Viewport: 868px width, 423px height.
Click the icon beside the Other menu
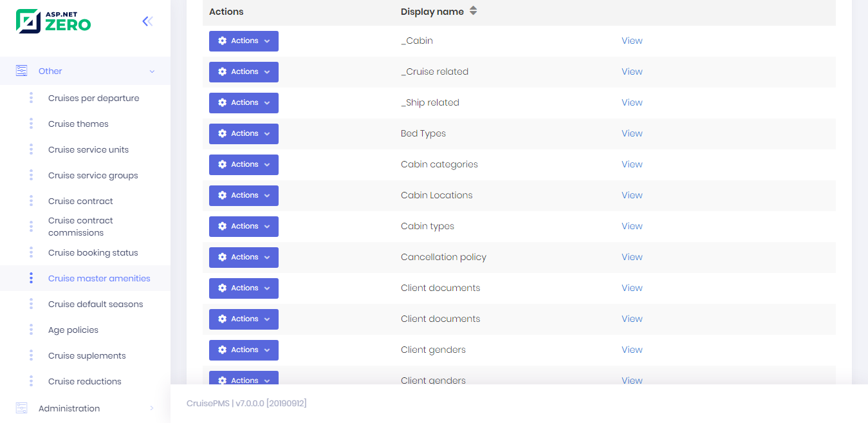[x=22, y=71]
